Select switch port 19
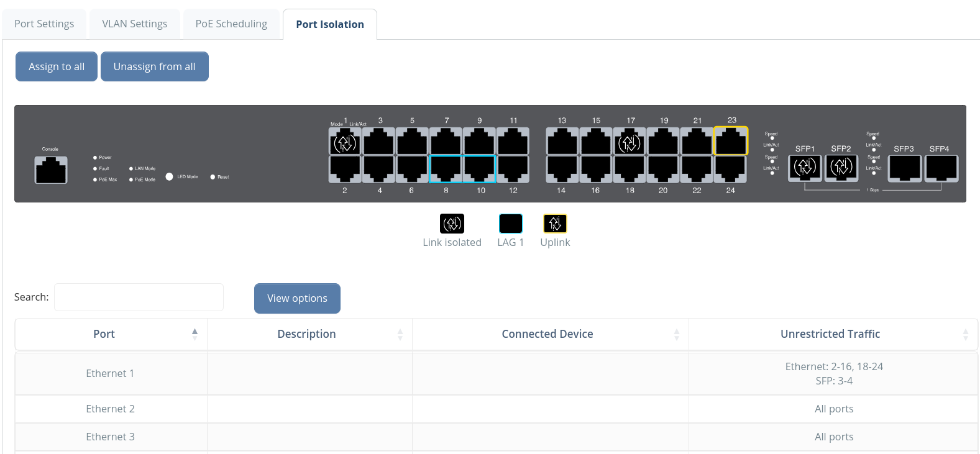 (x=663, y=142)
